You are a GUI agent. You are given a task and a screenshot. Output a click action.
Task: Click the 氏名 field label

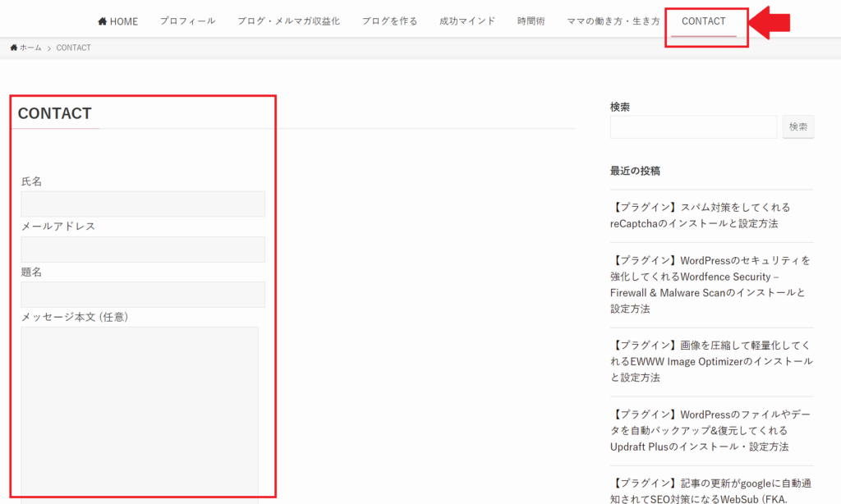[31, 181]
